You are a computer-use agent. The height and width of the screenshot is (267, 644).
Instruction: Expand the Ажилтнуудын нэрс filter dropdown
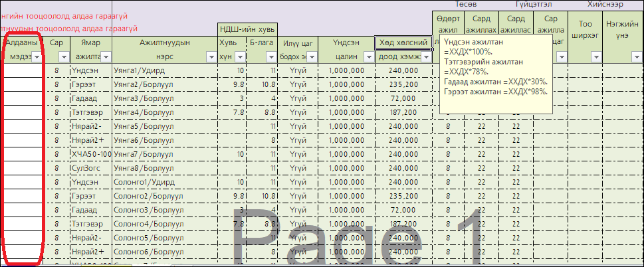[210, 58]
